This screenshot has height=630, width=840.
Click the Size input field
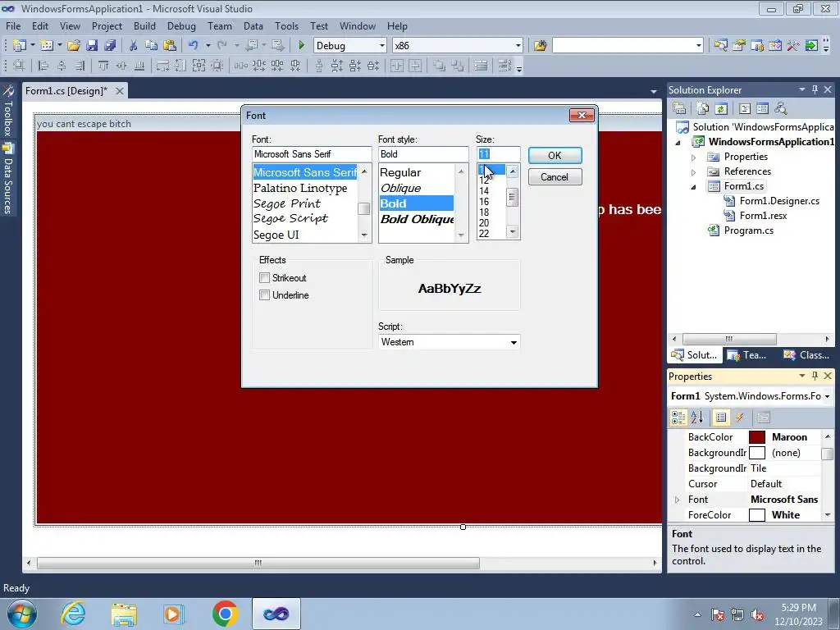(498, 154)
